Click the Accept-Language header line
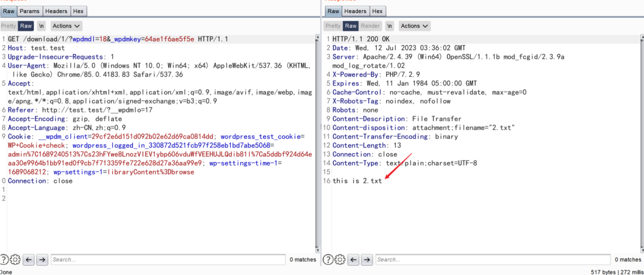Image resolution: width=644 pixels, height=275 pixels. click(67, 127)
